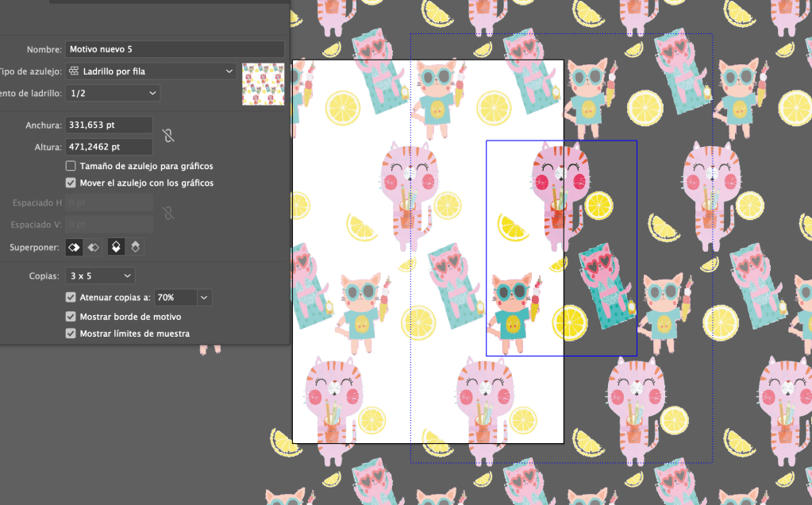
Task: Click the brick icon in tile type field
Action: 75,71
